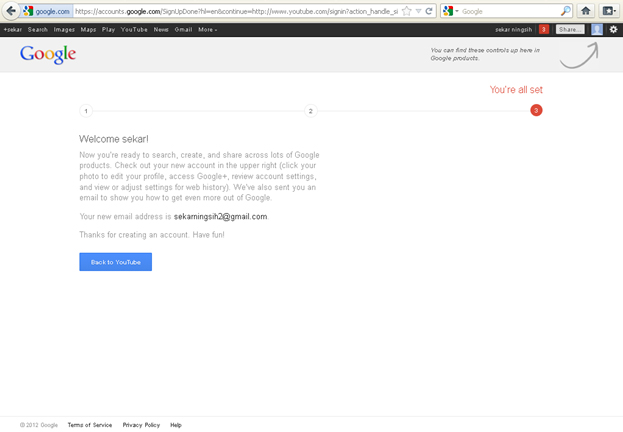The image size is (623, 432).
Task: Open the URL history dropdown arrow
Action: click(x=418, y=11)
